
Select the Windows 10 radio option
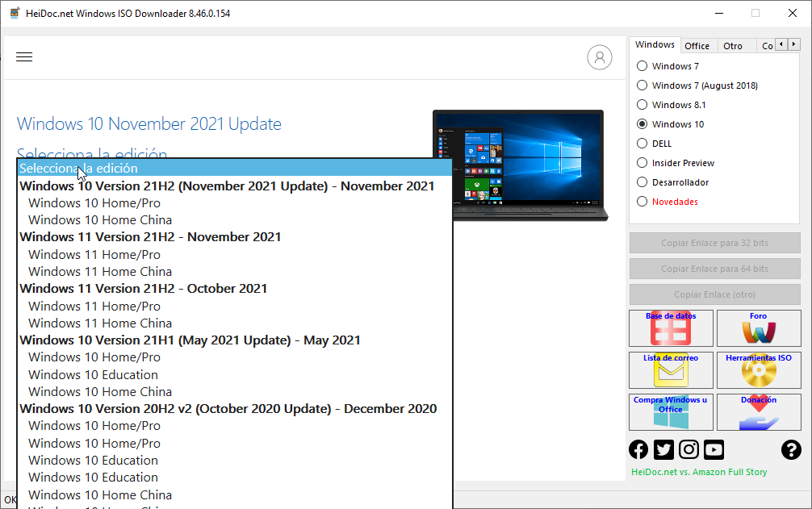(670, 124)
